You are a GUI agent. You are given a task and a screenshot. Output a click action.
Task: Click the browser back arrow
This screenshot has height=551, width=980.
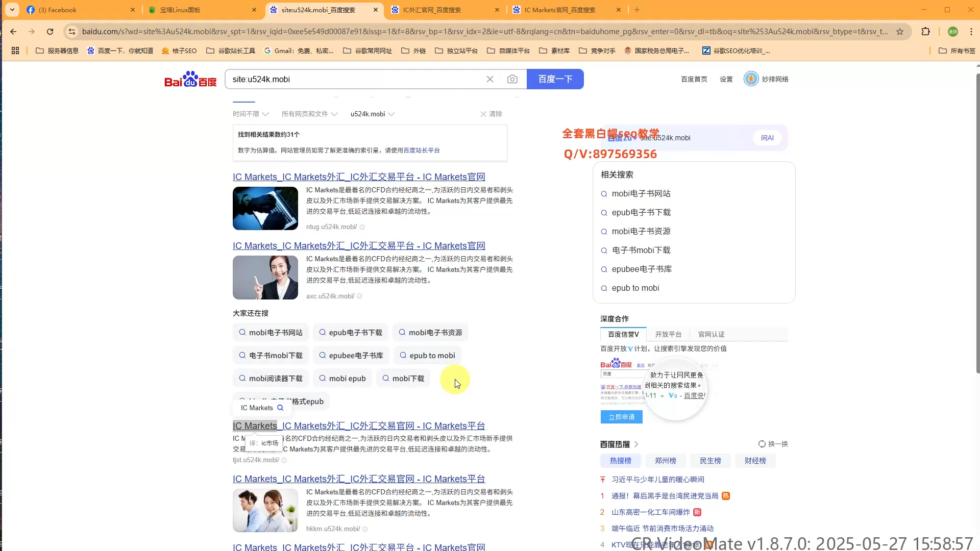pos(13,32)
